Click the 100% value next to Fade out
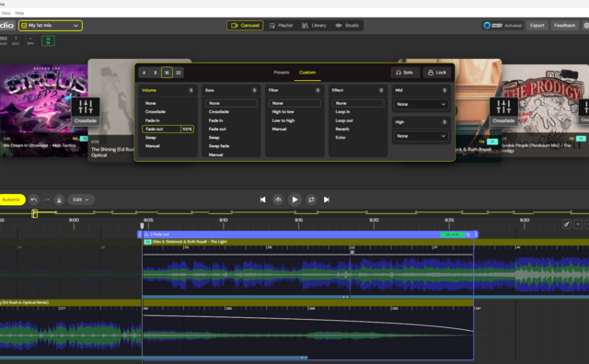 pyautogui.click(x=187, y=129)
